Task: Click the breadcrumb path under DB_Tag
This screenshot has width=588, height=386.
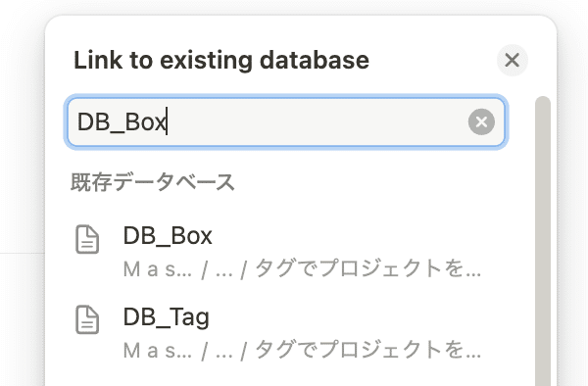Action: [x=302, y=350]
